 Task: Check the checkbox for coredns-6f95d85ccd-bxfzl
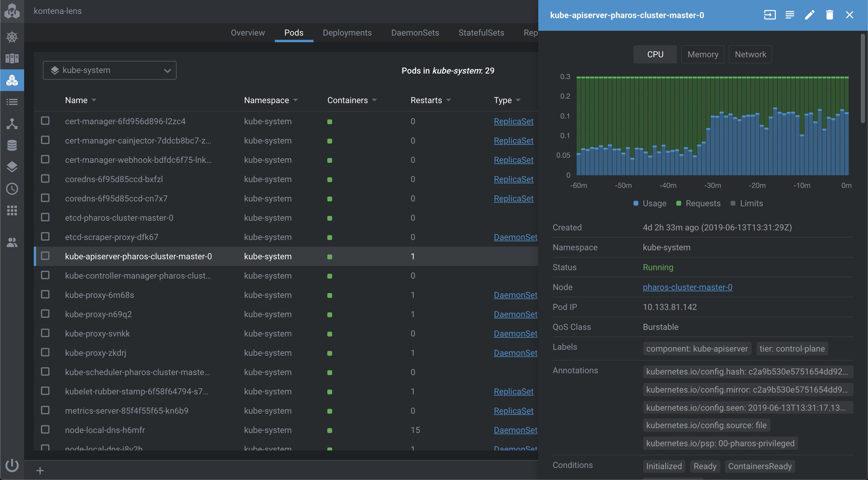(45, 179)
